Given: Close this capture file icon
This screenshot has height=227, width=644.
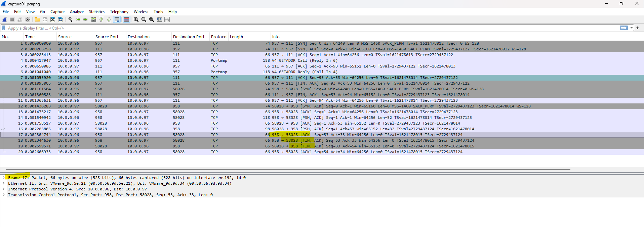Looking at the screenshot, I should pyautogui.click(x=53, y=19).
